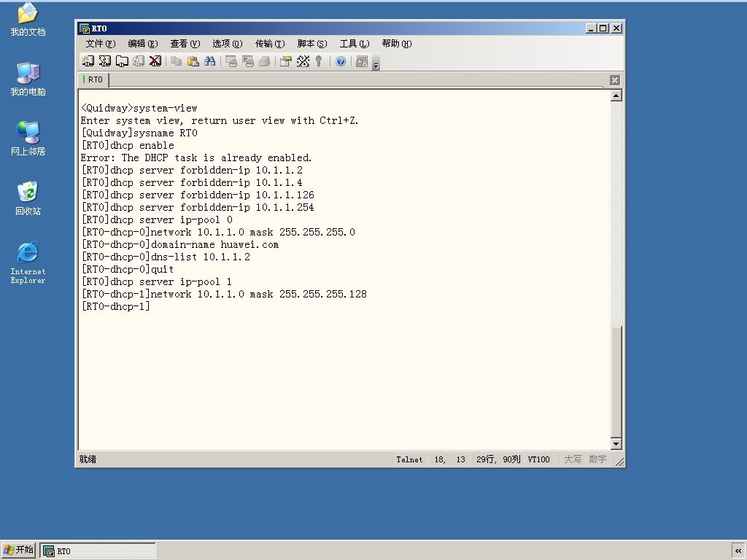Click the VT100 status bar entry
Screen dimensions: 747x560
539,459
